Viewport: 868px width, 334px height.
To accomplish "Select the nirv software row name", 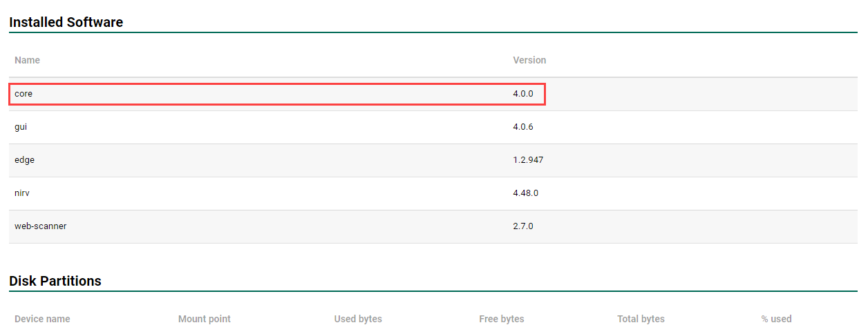I will point(22,193).
